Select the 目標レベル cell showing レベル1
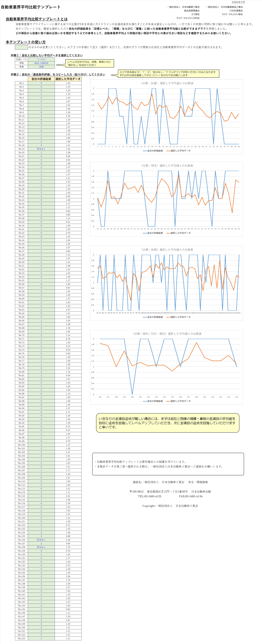 point(41,60)
